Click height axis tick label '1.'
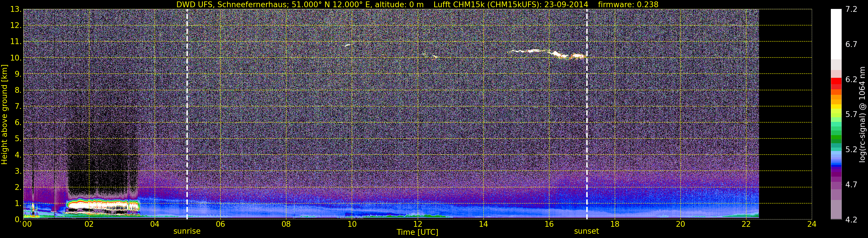868x238 pixels. click(18, 204)
